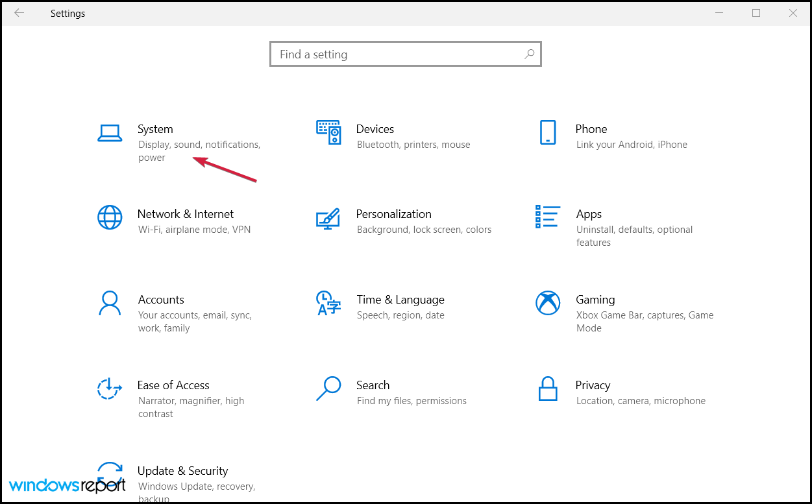Open the Privacy heading link
The image size is (812, 504).
[x=593, y=385]
